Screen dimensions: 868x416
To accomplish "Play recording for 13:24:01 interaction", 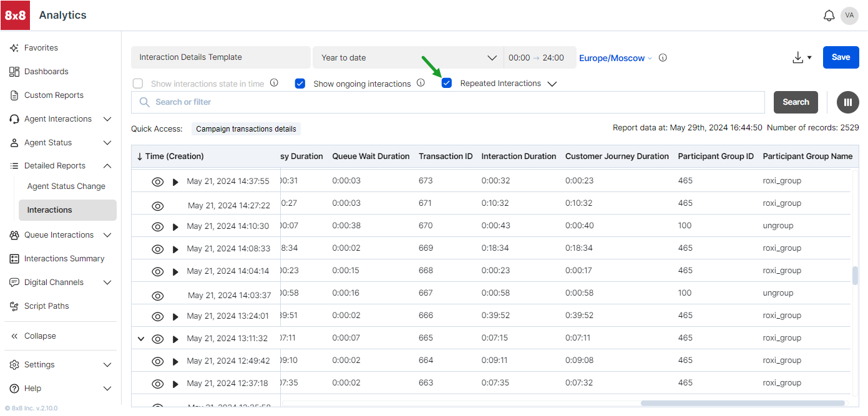I will [x=175, y=317].
